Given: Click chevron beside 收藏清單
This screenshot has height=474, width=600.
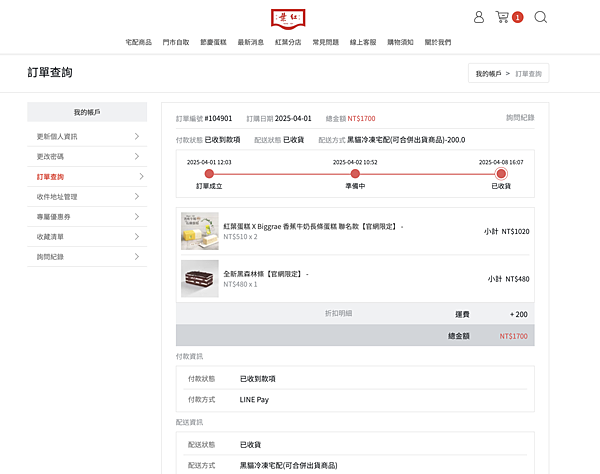Looking at the screenshot, I should point(137,236).
